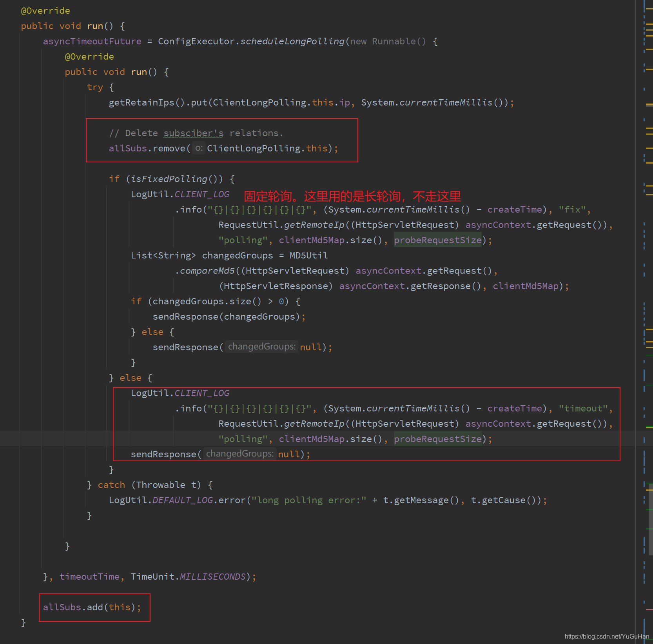Viewport: 653px width, 644px height.
Task: Click the pink marker at the bottom of the error stripe
Action: [x=649, y=609]
